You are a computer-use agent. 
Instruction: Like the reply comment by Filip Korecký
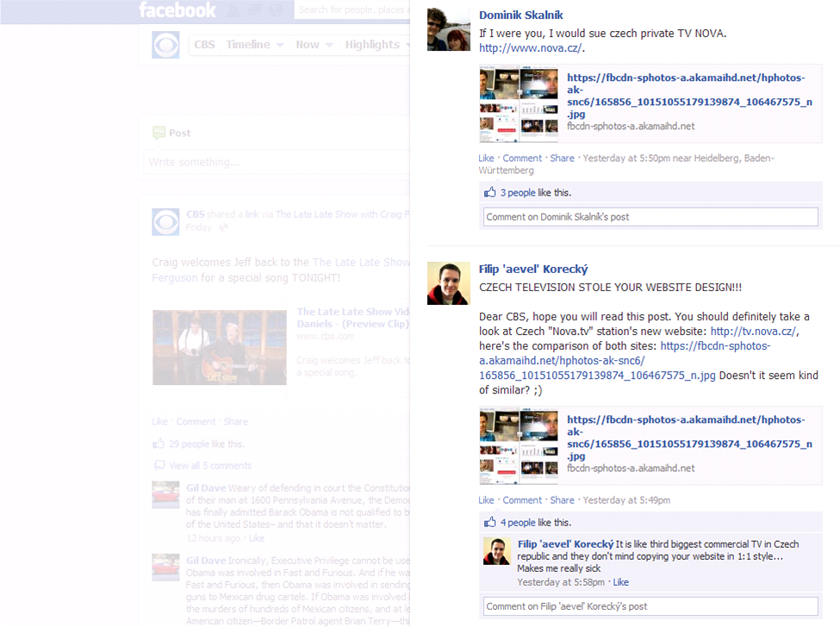coord(620,583)
